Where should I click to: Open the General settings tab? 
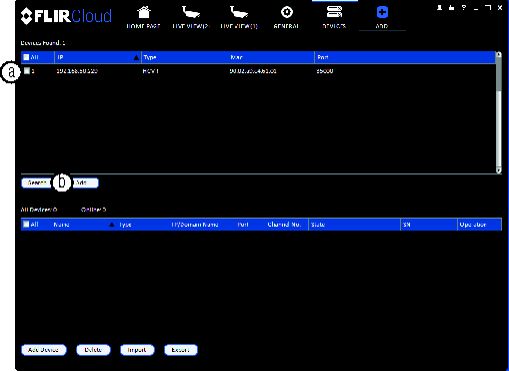click(x=286, y=17)
